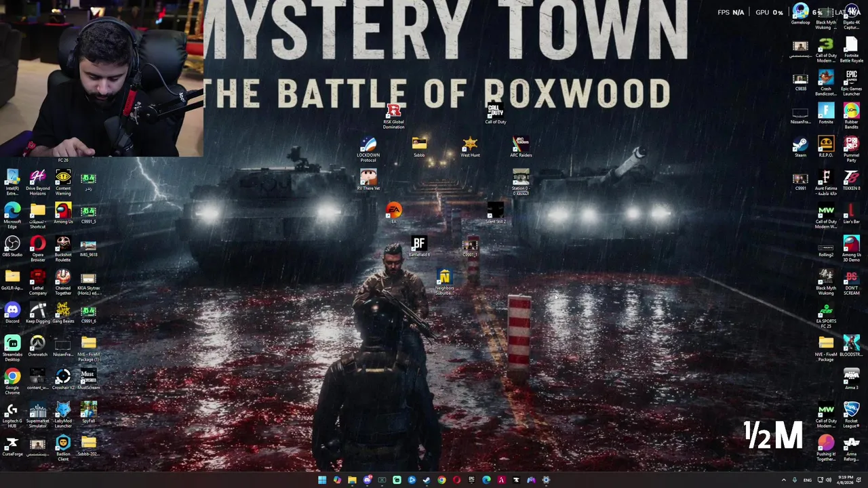Select the Keep Digging desktop icon

point(37,314)
